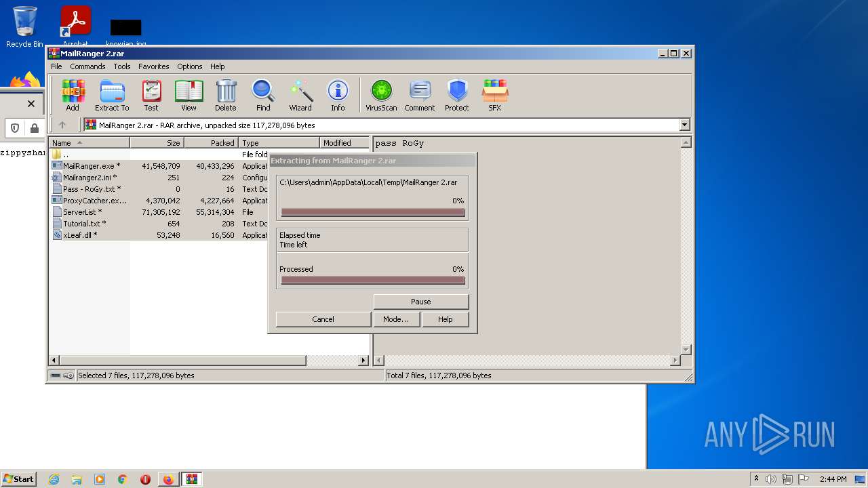This screenshot has width=868, height=488.
Task: Click the file extraction progress bar
Action: [x=373, y=212]
